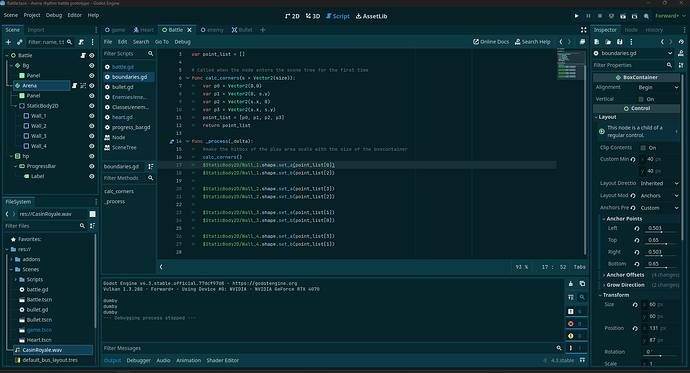Toggle visibility of Arena node

92,85
